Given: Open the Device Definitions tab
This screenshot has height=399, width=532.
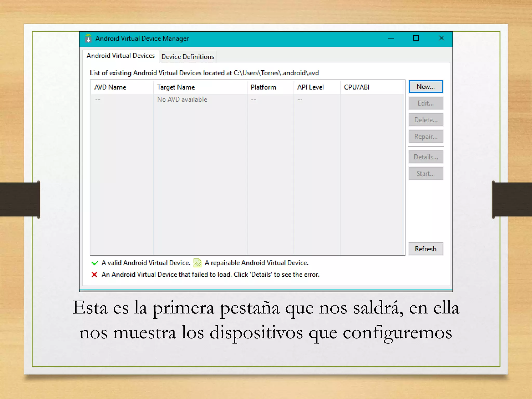Looking at the screenshot, I should (188, 57).
